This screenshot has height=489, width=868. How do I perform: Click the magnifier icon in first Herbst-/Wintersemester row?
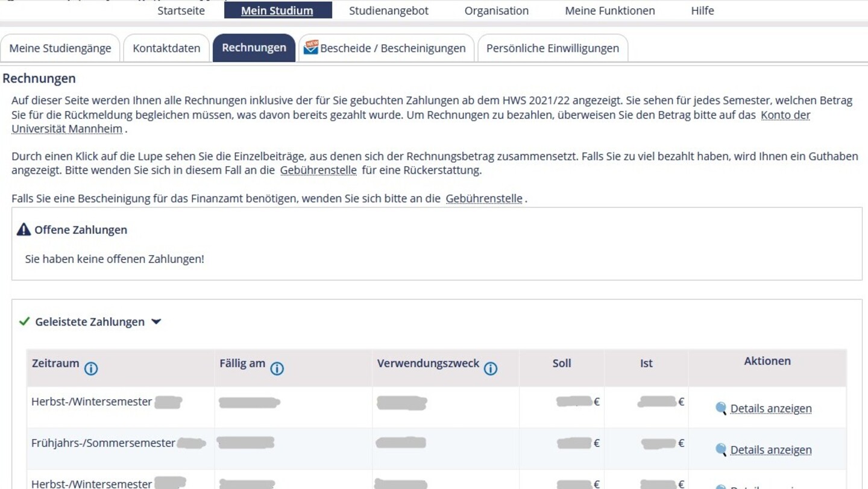721,408
